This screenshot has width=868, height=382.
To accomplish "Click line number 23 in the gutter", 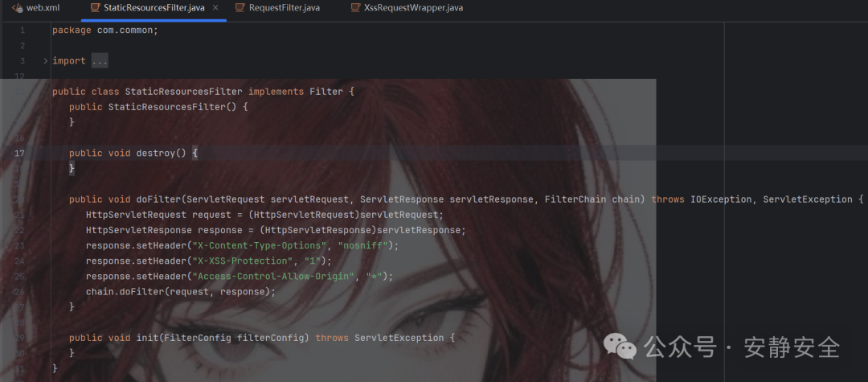I will pyautogui.click(x=19, y=245).
